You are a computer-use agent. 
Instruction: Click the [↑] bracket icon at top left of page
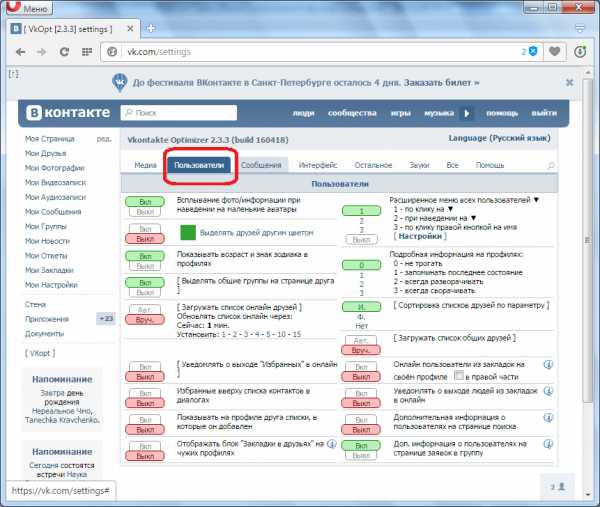pyautogui.click(x=13, y=74)
